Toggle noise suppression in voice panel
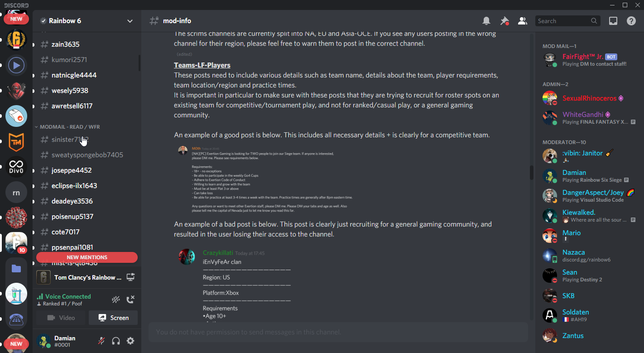The height and width of the screenshot is (353, 644). pyautogui.click(x=116, y=300)
